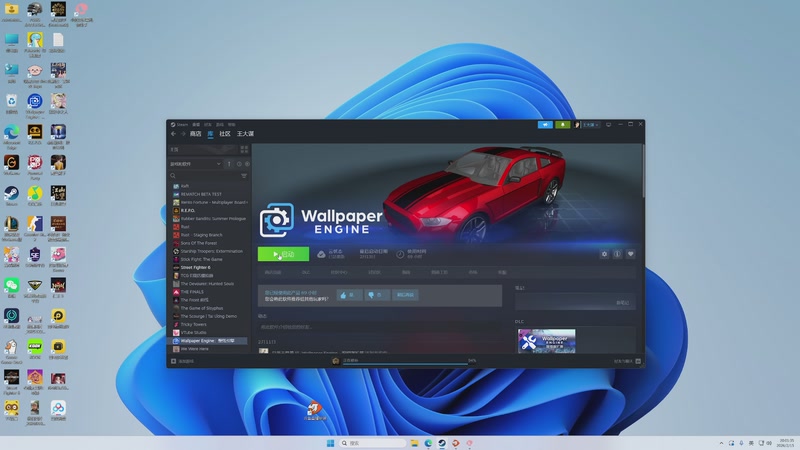Expand the games and software filter dropdown
Viewport: 800px width, 450px height.
pos(195,164)
